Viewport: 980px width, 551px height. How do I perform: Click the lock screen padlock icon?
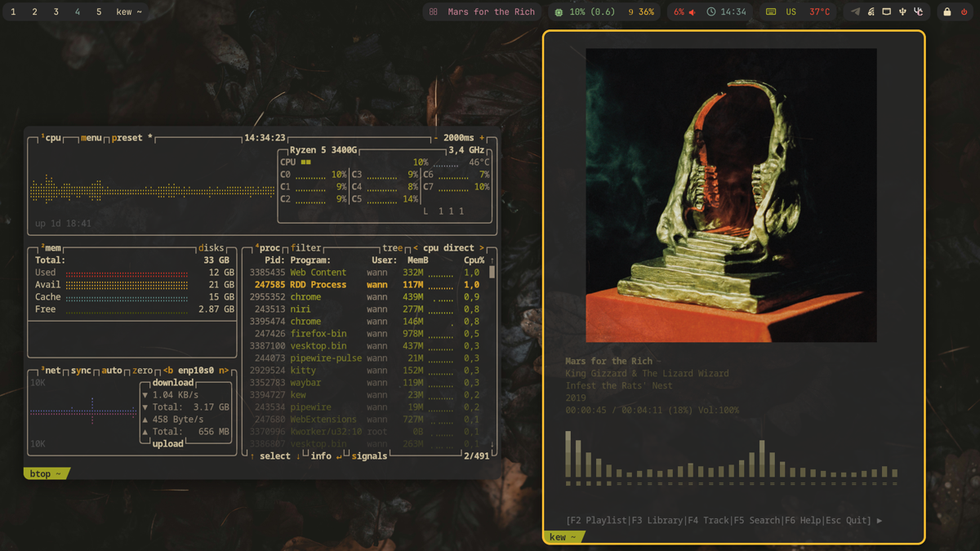click(947, 12)
